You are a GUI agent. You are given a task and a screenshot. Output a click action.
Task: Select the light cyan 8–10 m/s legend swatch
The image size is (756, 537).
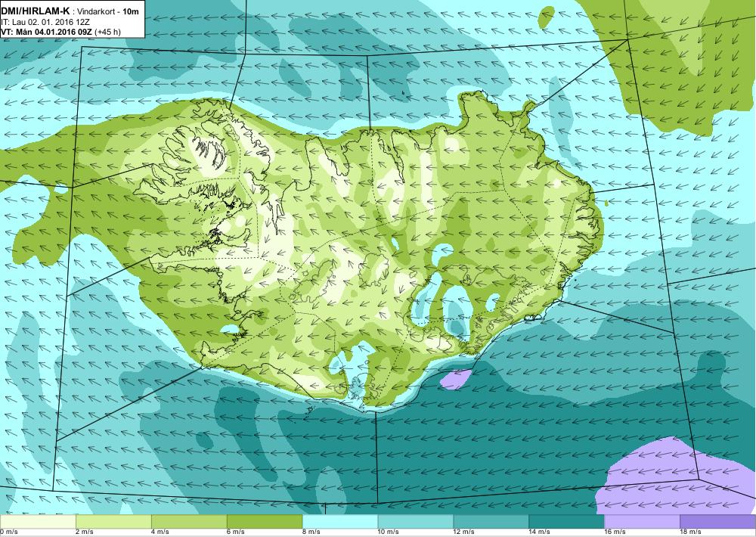tap(340, 522)
